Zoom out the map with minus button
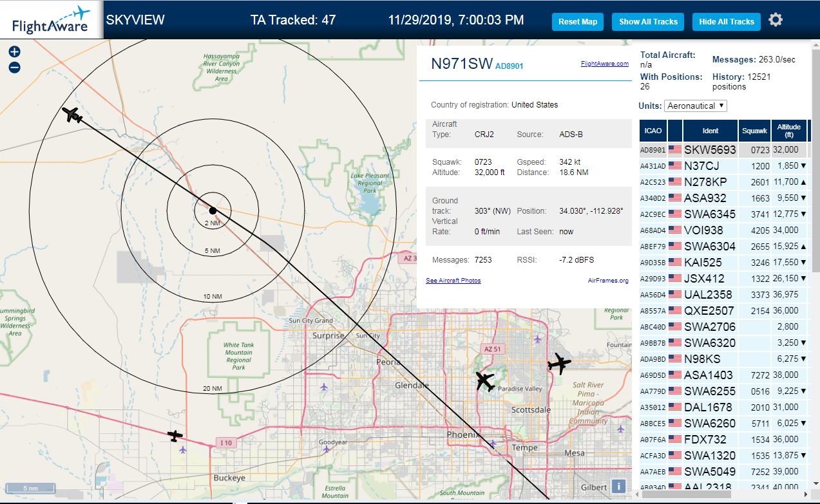Viewport: 820px width, 504px height. (15, 67)
